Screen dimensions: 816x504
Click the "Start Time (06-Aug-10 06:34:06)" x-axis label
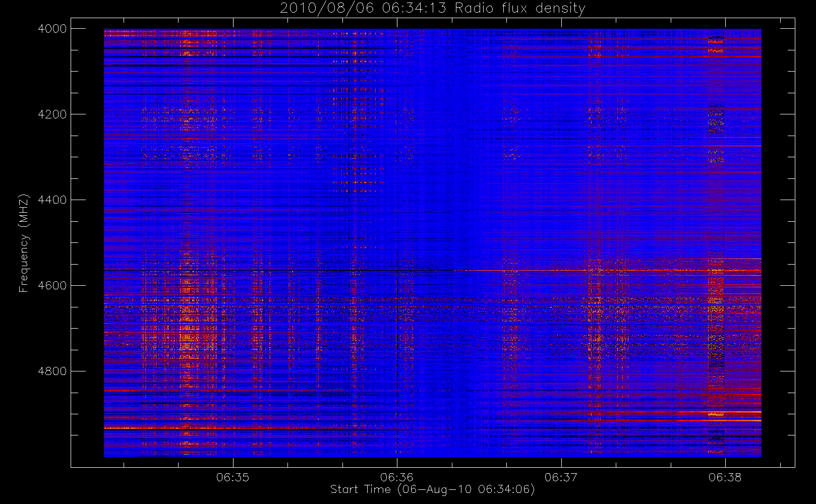click(432, 489)
